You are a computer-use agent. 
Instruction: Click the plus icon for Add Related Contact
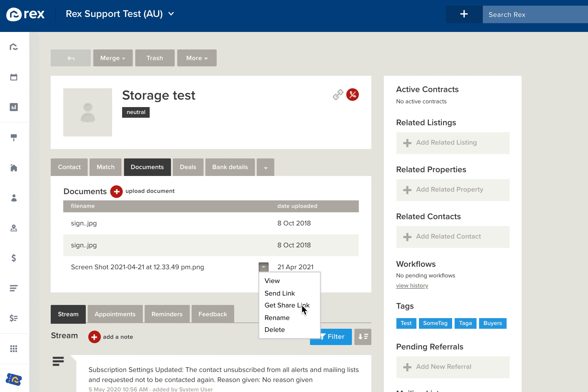pos(407,237)
